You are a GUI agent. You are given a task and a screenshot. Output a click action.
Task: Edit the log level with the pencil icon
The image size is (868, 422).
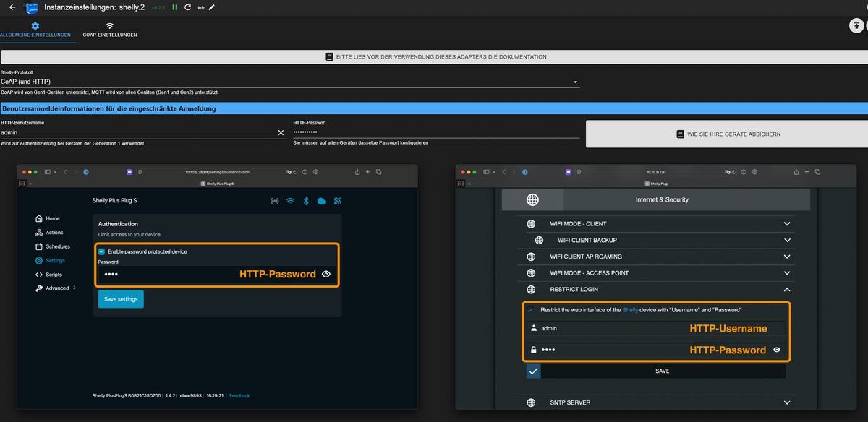(x=212, y=7)
